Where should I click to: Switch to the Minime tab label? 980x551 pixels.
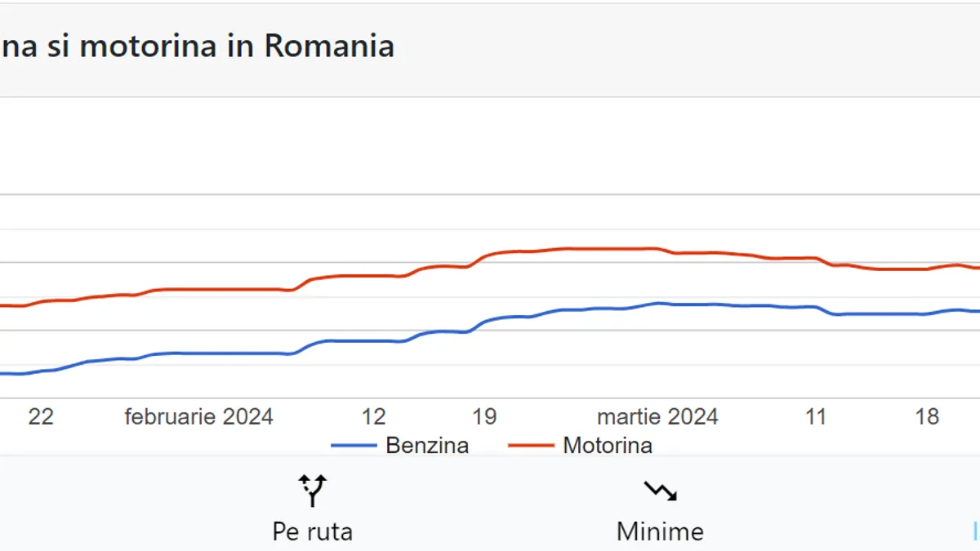[x=660, y=531]
